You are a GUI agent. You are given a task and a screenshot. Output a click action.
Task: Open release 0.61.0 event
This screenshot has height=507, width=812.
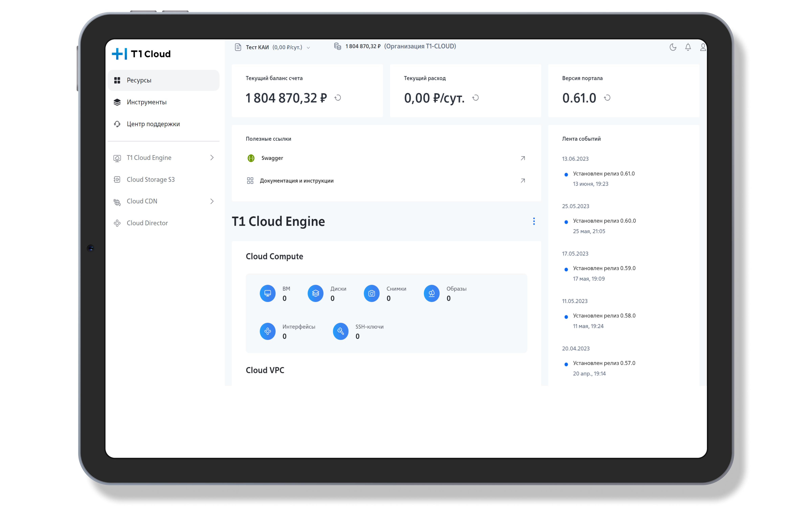(x=604, y=174)
